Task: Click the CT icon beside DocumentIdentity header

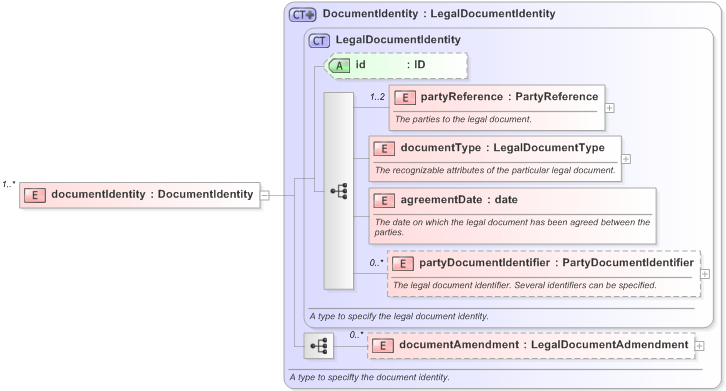Action: coord(303,15)
